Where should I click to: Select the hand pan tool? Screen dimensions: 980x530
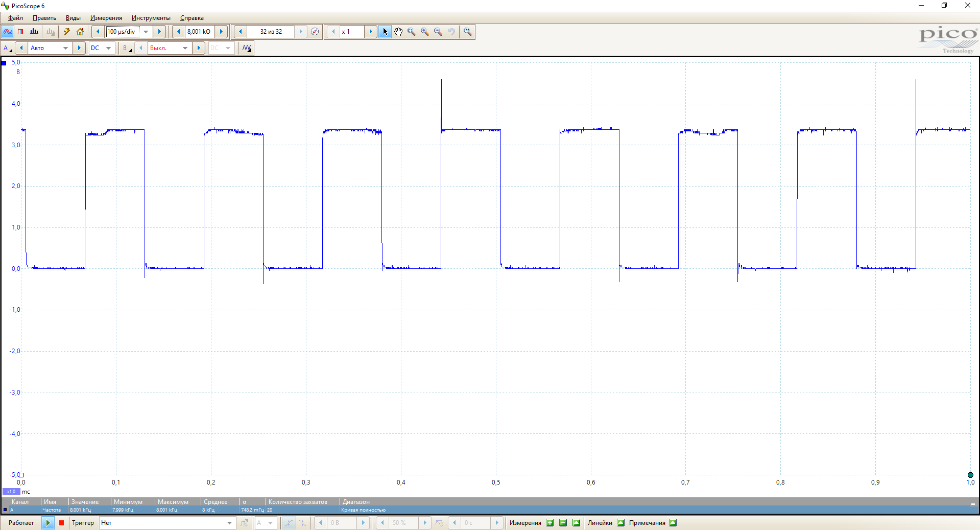(398, 32)
